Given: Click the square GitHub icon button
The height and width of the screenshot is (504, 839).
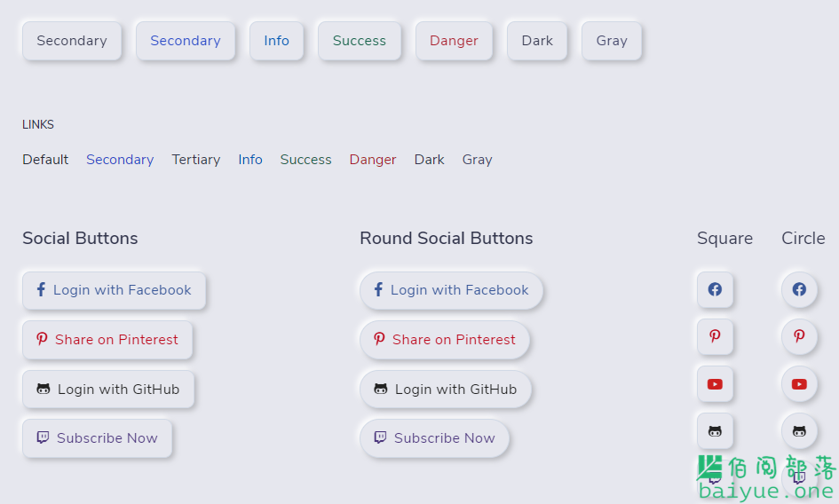Looking at the screenshot, I should [715, 431].
